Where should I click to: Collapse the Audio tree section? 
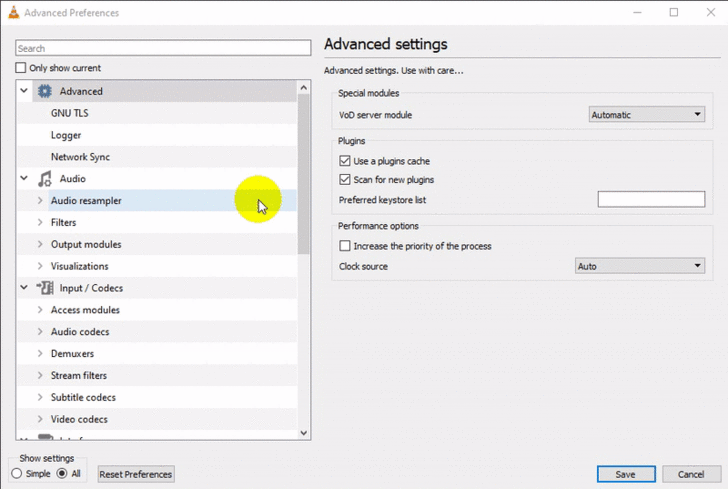(24, 178)
